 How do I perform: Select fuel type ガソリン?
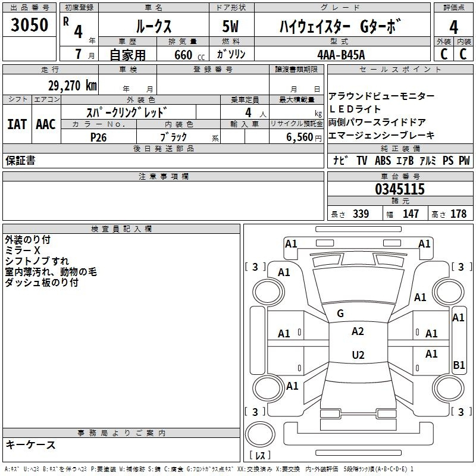pyautogui.click(x=231, y=54)
